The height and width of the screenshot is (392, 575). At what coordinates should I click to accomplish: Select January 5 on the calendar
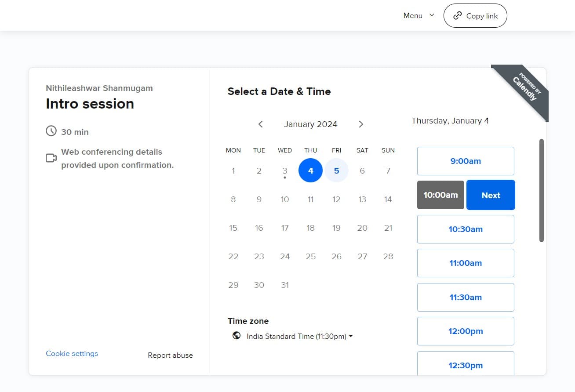pos(336,171)
